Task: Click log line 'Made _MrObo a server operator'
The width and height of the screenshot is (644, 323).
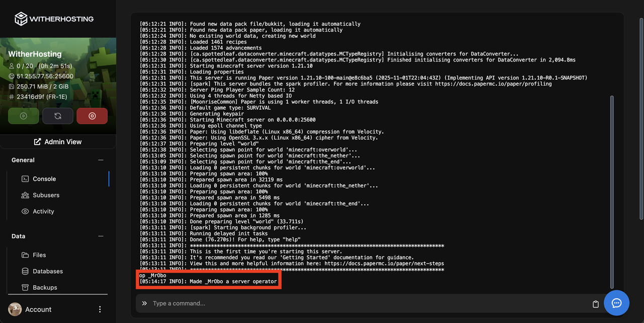Action: [208, 281]
